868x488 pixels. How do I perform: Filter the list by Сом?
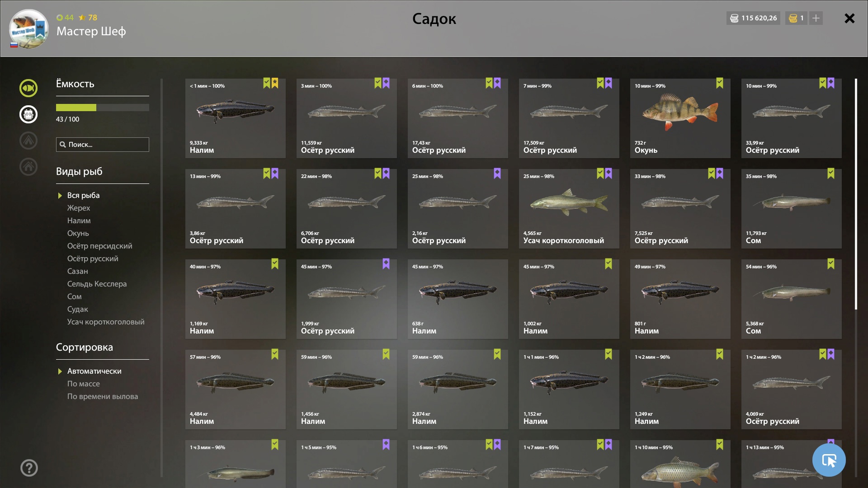tap(74, 296)
